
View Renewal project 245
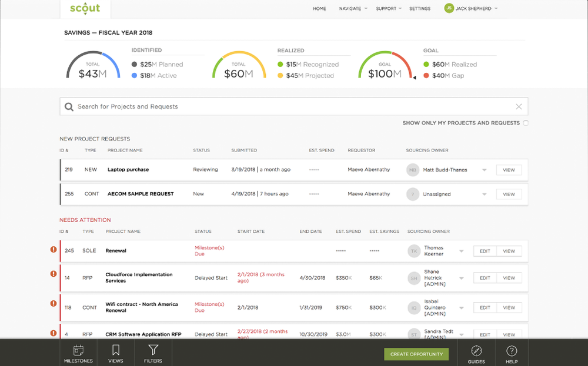click(509, 251)
